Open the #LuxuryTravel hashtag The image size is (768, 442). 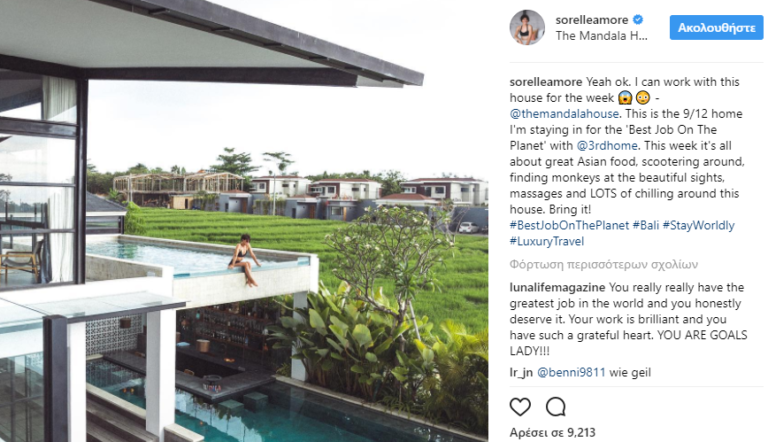547,241
